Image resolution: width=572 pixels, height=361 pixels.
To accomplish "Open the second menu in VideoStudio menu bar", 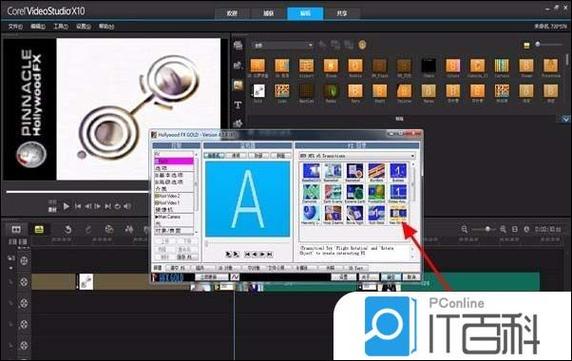I will coord(38,26).
